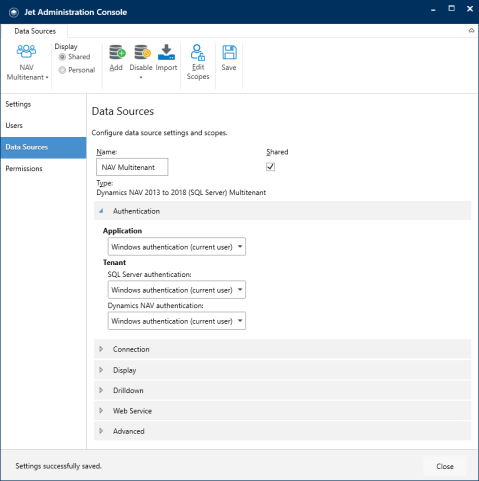Select the Shared display radio button
This screenshot has width=479, height=481.
click(62, 57)
